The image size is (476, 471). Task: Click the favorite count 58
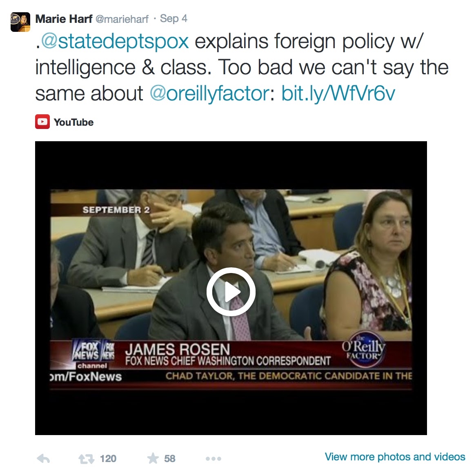pyautogui.click(x=170, y=459)
